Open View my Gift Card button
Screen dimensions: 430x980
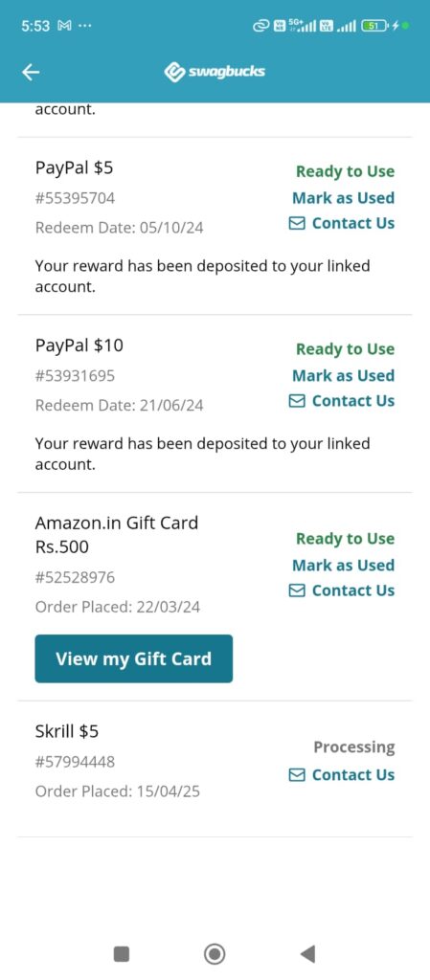(134, 658)
